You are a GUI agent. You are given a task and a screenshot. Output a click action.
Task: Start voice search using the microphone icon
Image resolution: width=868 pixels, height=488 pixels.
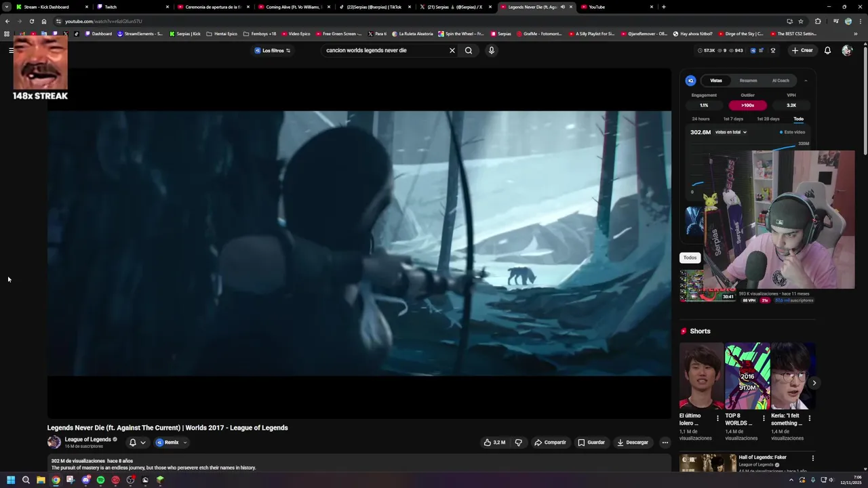click(x=492, y=50)
